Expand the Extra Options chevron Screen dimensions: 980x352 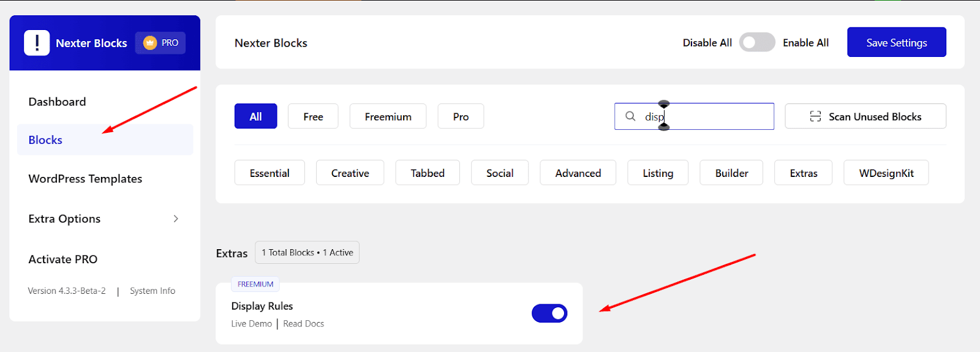(x=176, y=219)
